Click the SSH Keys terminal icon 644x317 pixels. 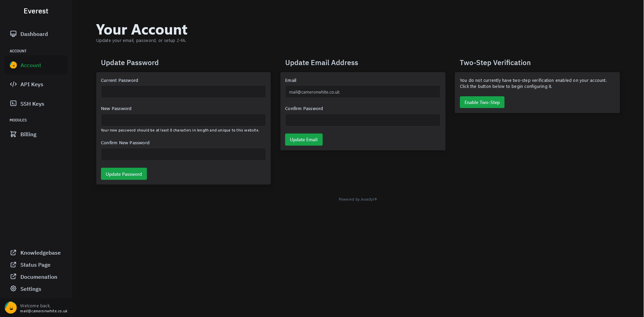(13, 103)
